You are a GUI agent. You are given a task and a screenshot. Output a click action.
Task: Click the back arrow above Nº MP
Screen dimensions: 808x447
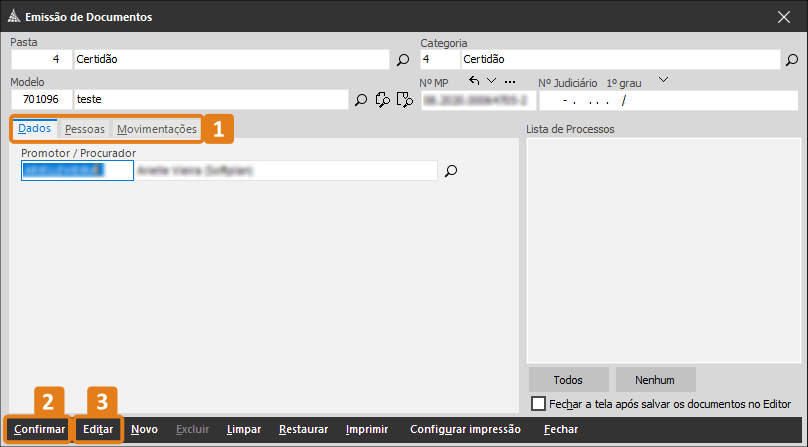[474, 81]
